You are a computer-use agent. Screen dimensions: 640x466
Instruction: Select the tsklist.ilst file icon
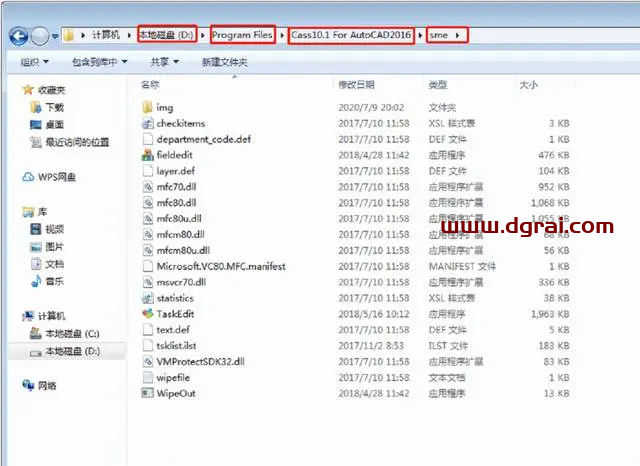(147, 346)
